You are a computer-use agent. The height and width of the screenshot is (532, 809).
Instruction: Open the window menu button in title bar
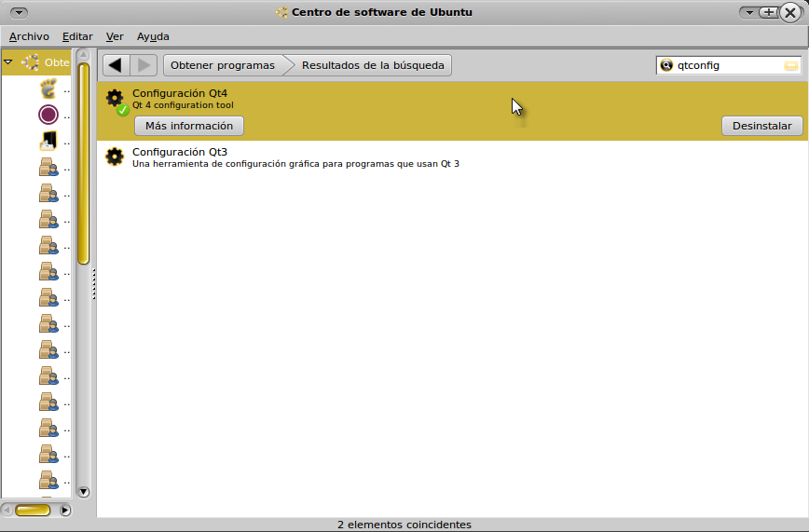pyautogui.click(x=19, y=12)
